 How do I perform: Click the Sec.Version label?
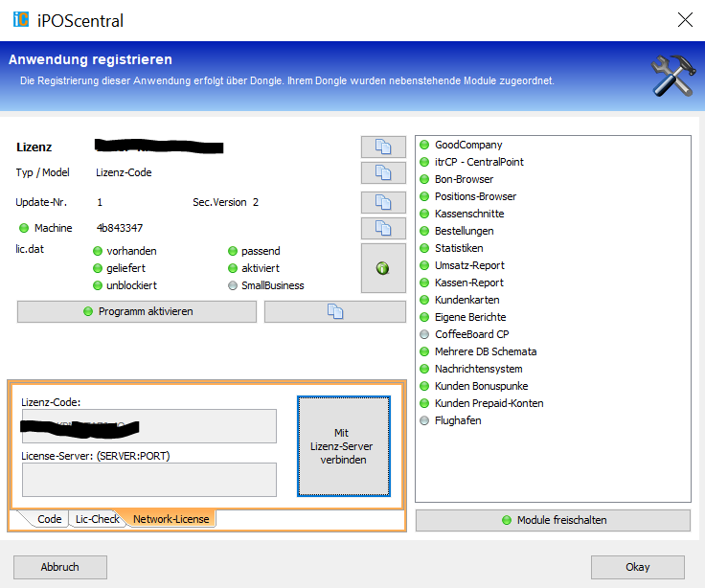219,202
